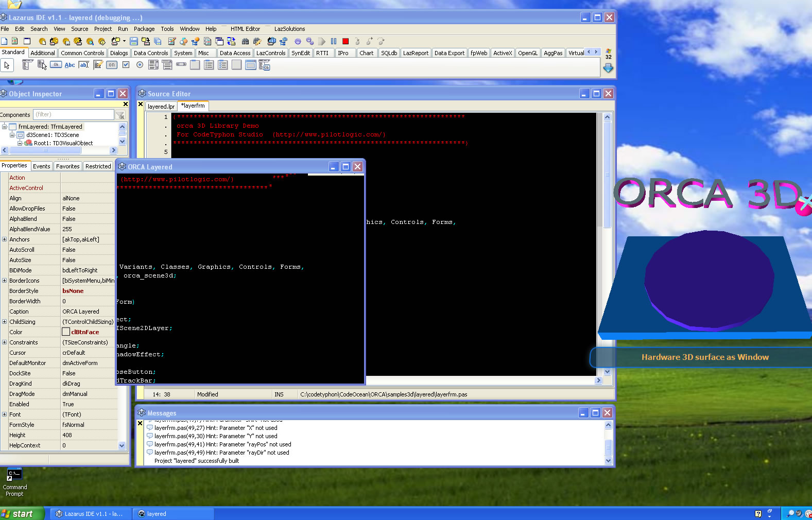812x520 pixels.
Task: Switch to the Events tab in Object Inspector
Action: (41, 166)
